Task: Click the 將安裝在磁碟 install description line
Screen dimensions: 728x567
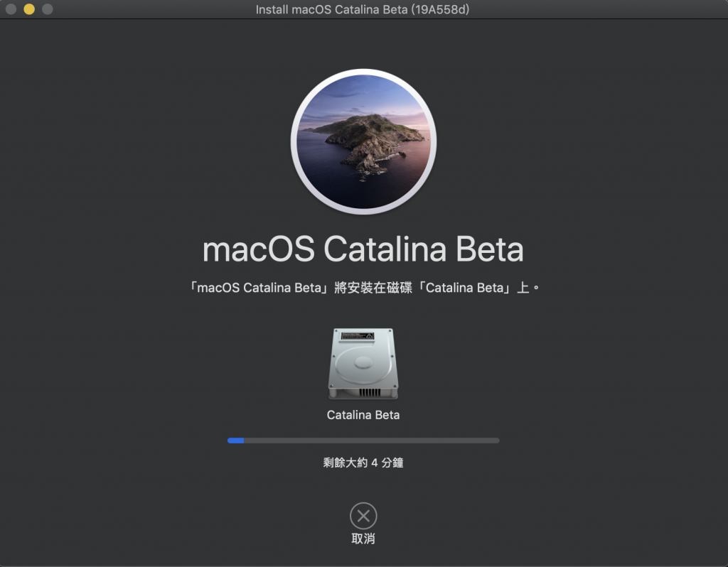Action: [x=364, y=288]
